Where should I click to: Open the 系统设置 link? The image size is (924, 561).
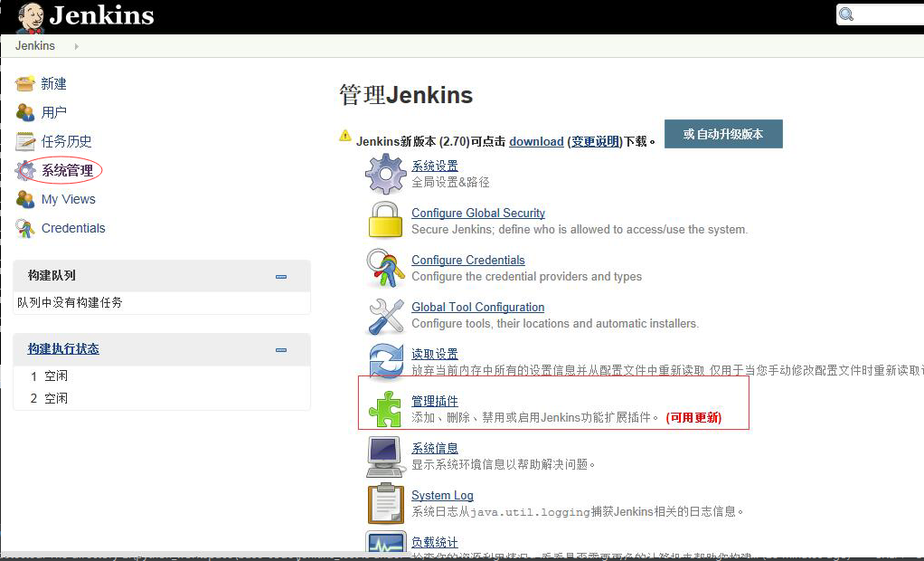point(434,166)
